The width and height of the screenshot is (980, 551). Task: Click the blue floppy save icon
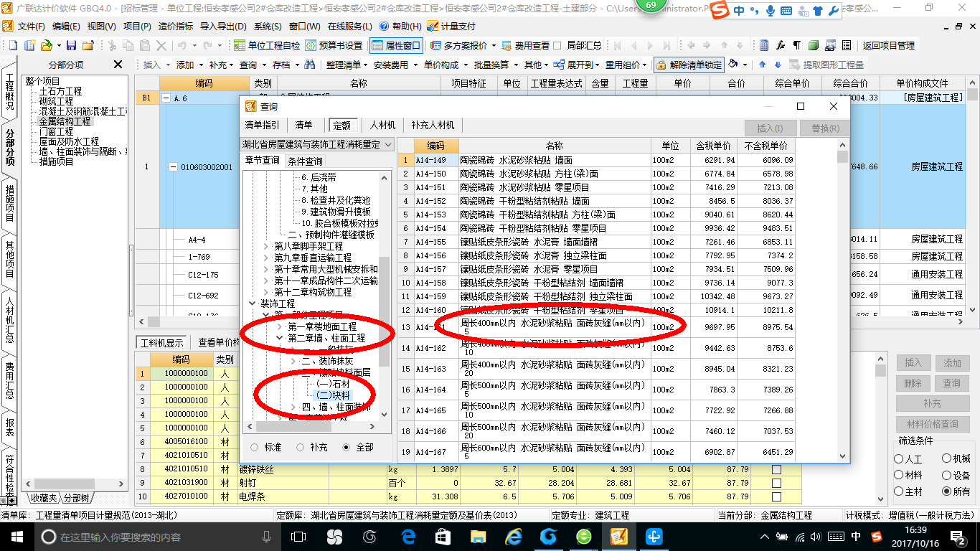pos(72,45)
